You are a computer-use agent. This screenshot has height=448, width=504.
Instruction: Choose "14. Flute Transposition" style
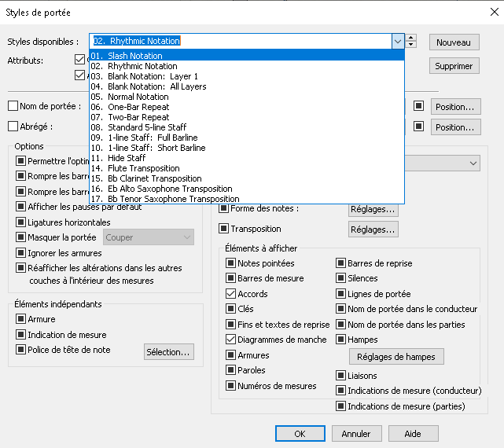tap(133, 168)
